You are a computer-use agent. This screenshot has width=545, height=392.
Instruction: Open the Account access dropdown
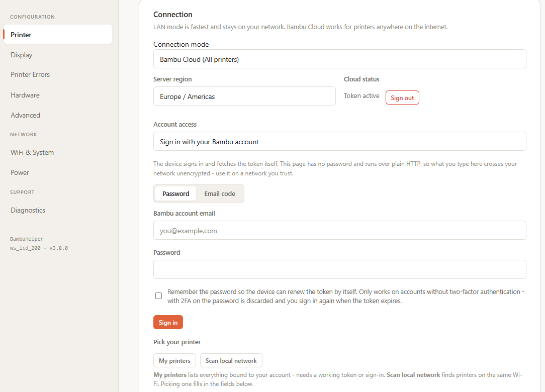(339, 141)
